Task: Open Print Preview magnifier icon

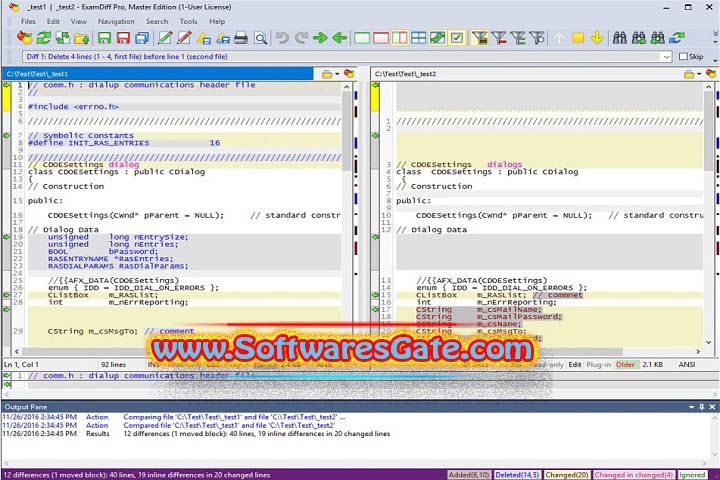Action: [x=260, y=38]
